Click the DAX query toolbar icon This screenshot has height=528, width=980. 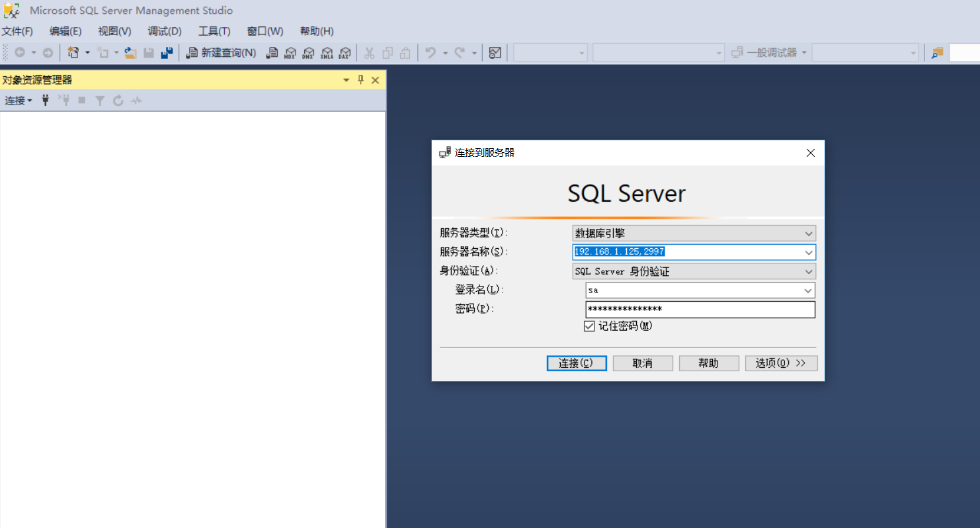345,52
